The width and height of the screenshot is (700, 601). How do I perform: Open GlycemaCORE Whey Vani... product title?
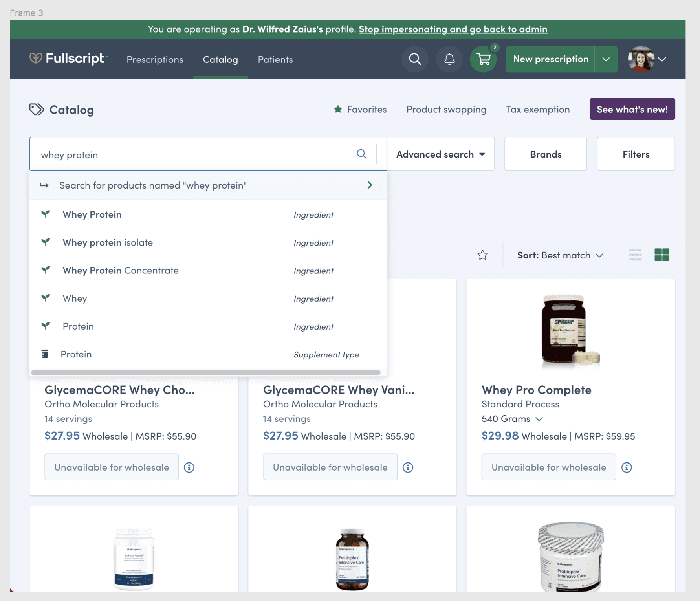click(x=339, y=390)
